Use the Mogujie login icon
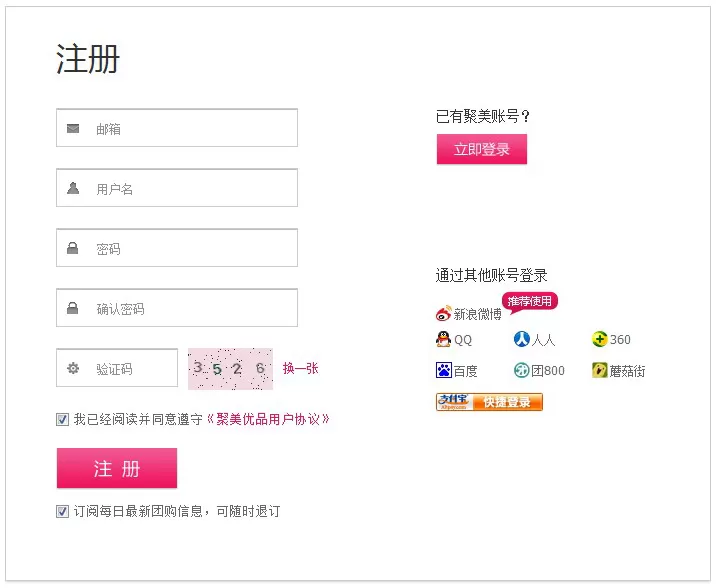The height and width of the screenshot is (588, 716). pyautogui.click(x=600, y=370)
